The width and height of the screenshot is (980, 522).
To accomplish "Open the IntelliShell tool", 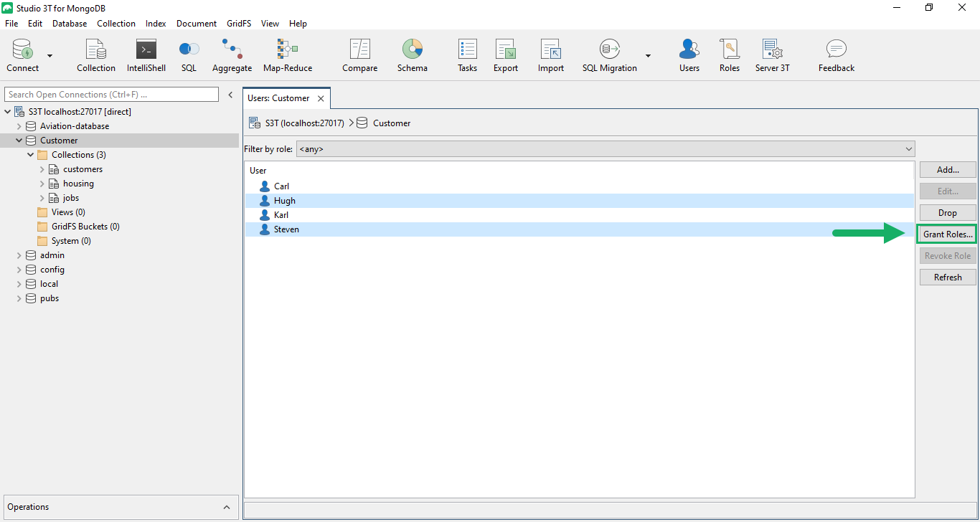I will tap(146, 54).
